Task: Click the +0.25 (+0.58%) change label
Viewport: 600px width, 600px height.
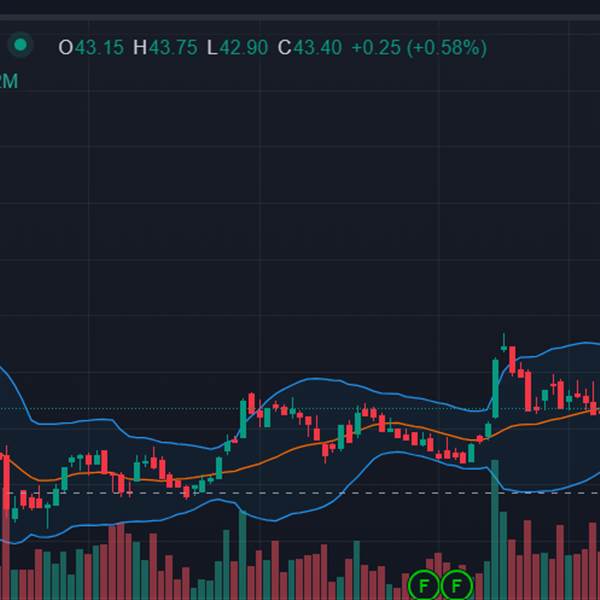Action: (419, 48)
